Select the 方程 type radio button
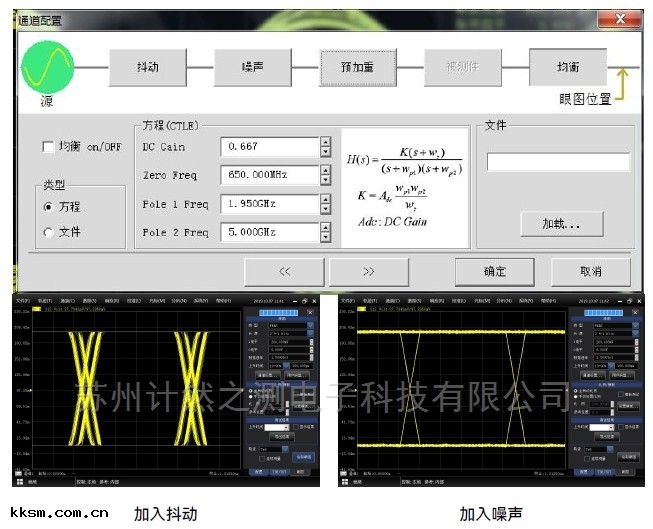This screenshot has width=653, height=529. [x=48, y=206]
